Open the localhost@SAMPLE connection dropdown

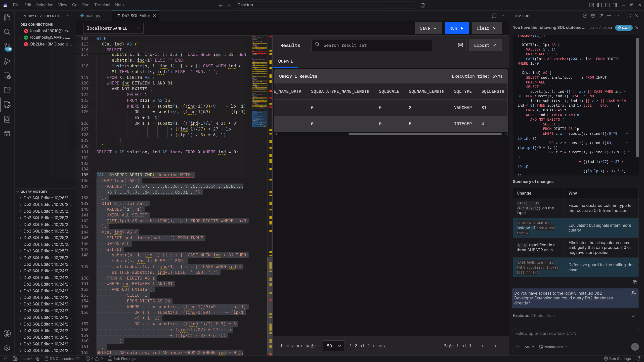coord(113,28)
